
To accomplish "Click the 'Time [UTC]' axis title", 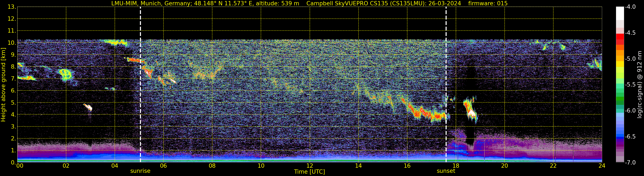I will coord(309,172).
